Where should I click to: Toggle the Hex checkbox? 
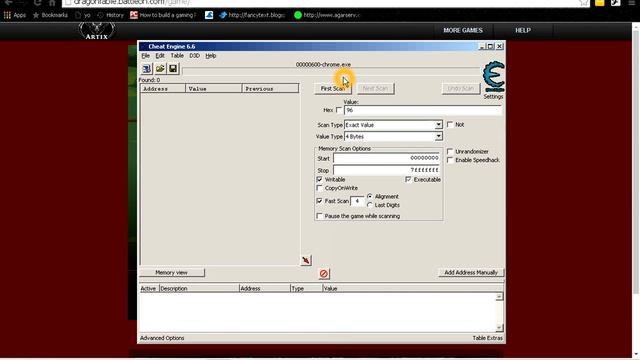point(339,110)
